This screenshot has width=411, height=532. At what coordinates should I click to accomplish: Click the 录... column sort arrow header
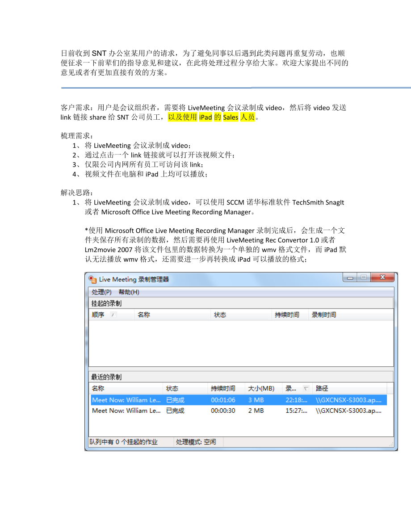point(297,389)
